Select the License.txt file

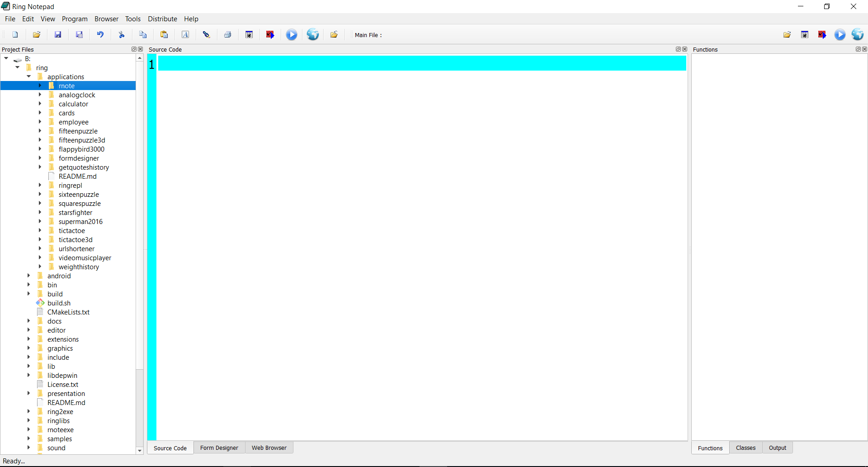[x=62, y=385]
